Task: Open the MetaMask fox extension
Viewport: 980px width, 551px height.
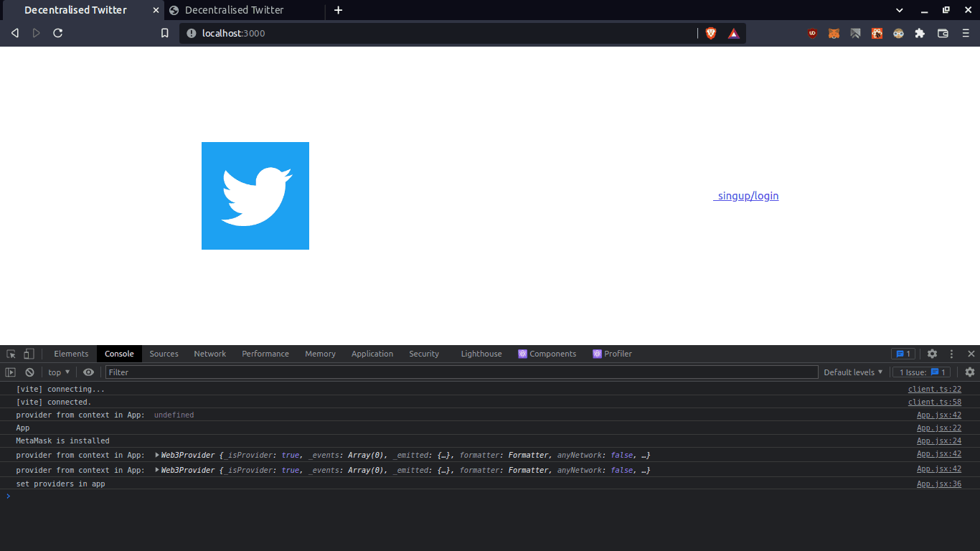Action: tap(834, 33)
